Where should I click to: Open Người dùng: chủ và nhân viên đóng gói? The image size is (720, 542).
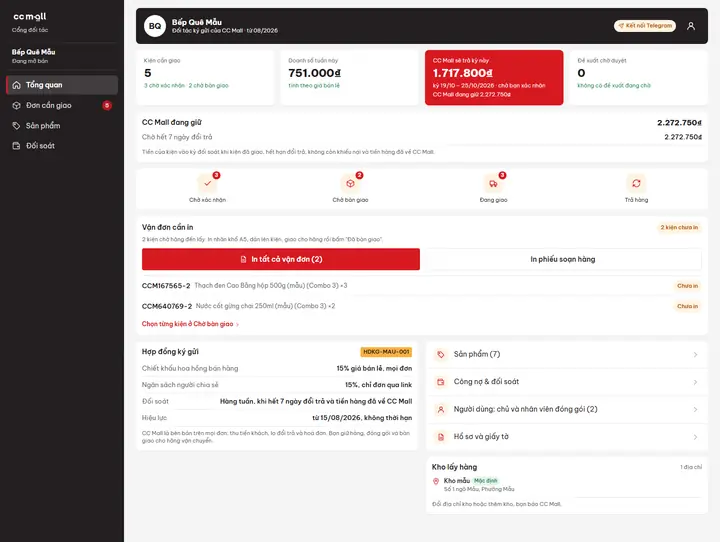point(567,409)
